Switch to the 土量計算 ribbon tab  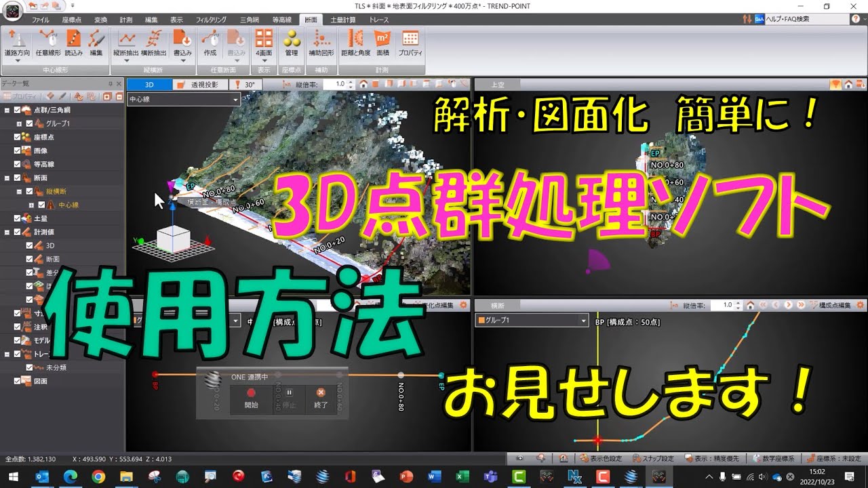[342, 20]
